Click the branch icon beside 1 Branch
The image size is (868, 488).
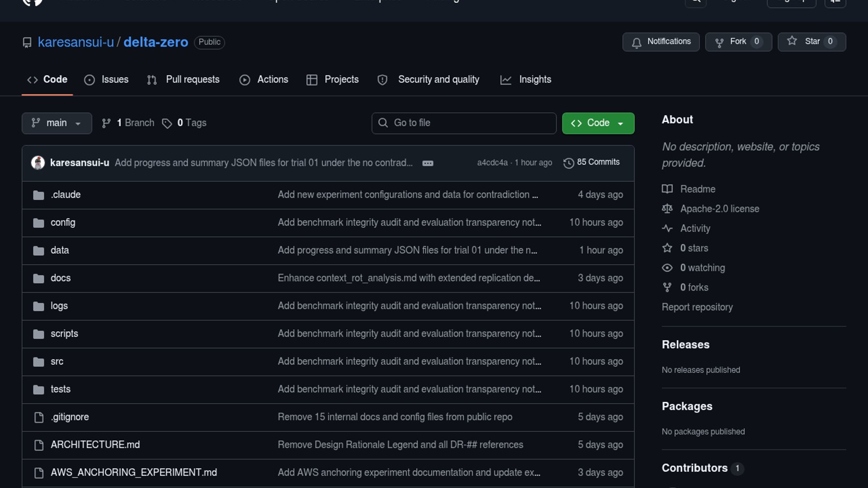106,123
